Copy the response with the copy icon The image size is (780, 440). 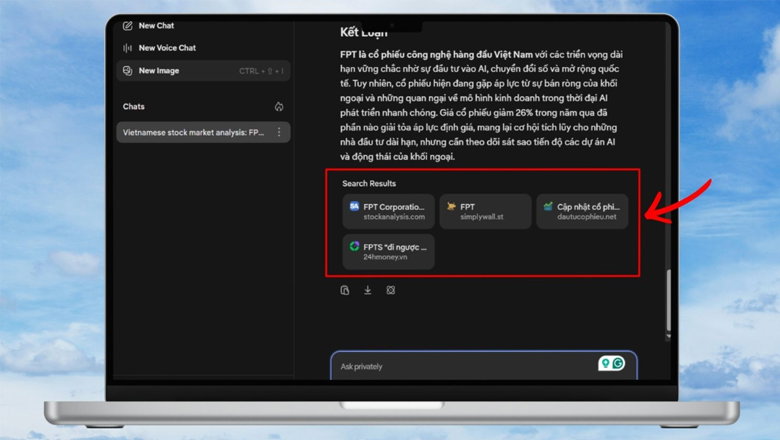(x=345, y=290)
